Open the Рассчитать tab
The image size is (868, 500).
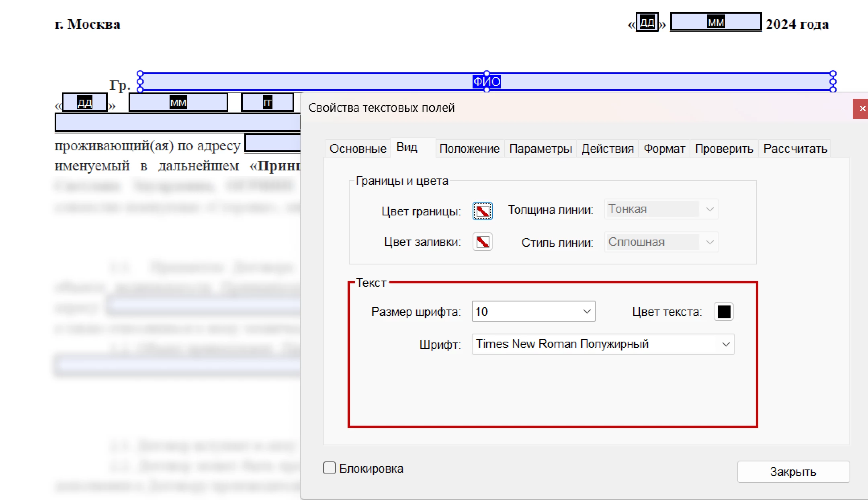pos(795,149)
